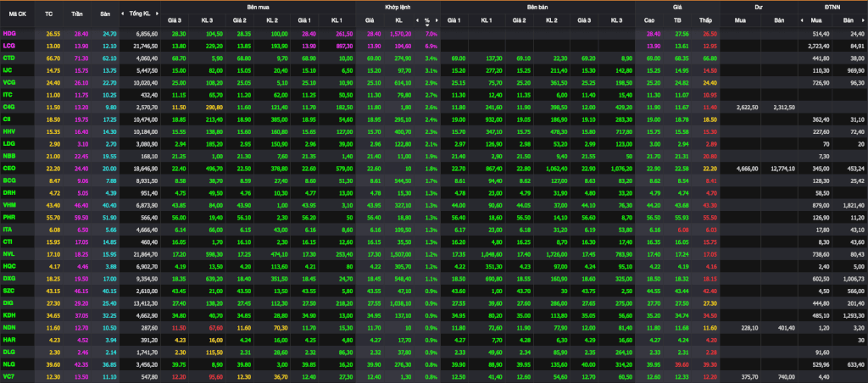
Task: Click right arrow beside Tổng KL header
Action: coord(156,14)
